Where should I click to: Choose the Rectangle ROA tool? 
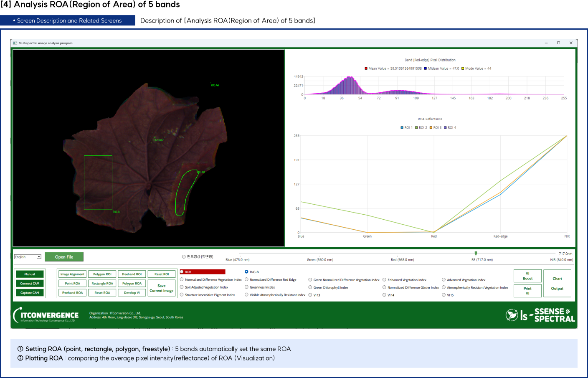pos(102,284)
